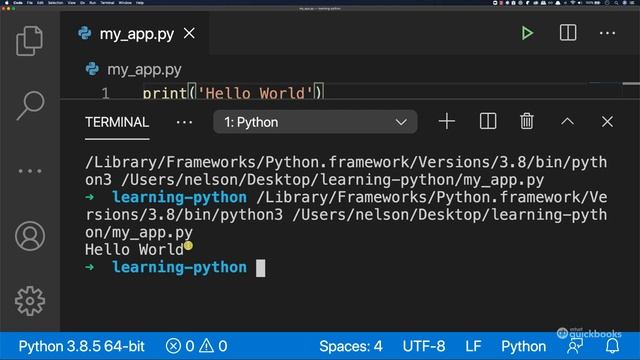Place cursor in print('Hello World') line
Viewport: 640px width, 360px height.
pos(233,93)
